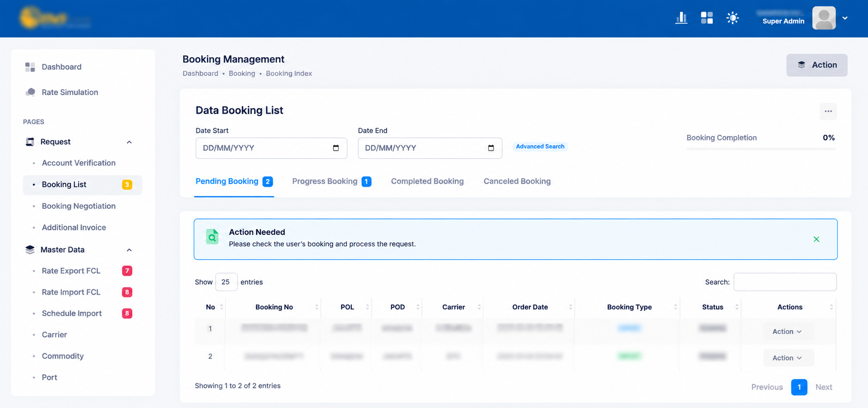
Task: Open the Date Start calendar picker icon
Action: (x=336, y=148)
